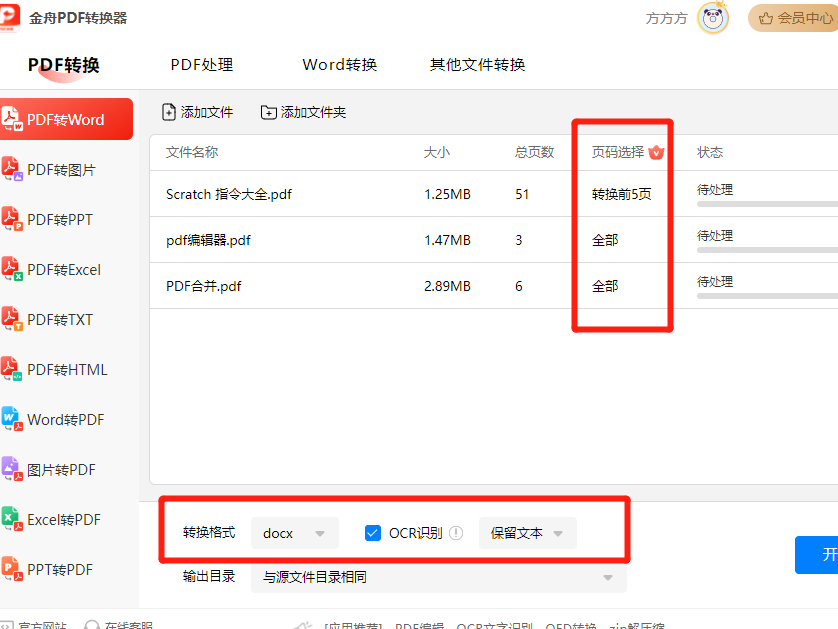This screenshot has width=838, height=629.
Task: Open the PDF处理 tab
Action: click(201, 65)
